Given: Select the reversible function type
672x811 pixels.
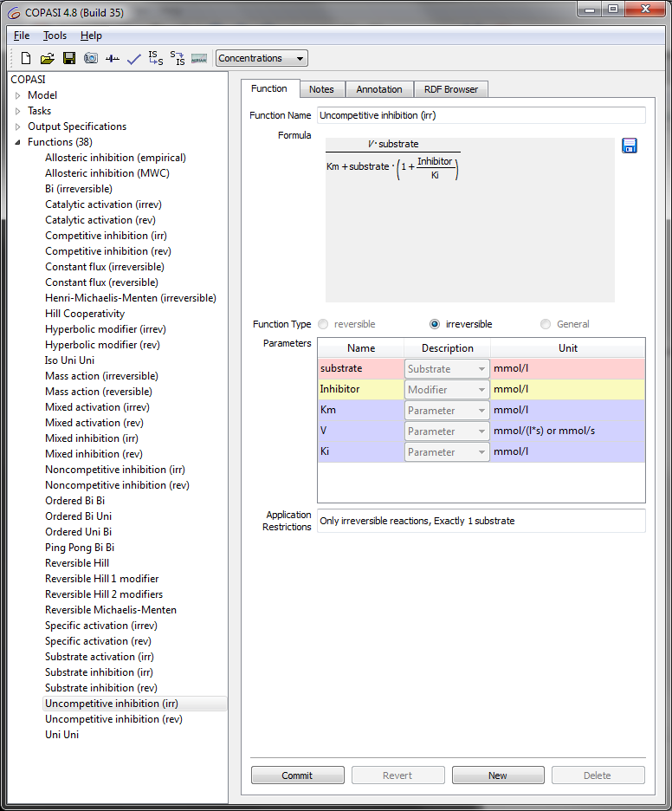Looking at the screenshot, I should 324,324.
